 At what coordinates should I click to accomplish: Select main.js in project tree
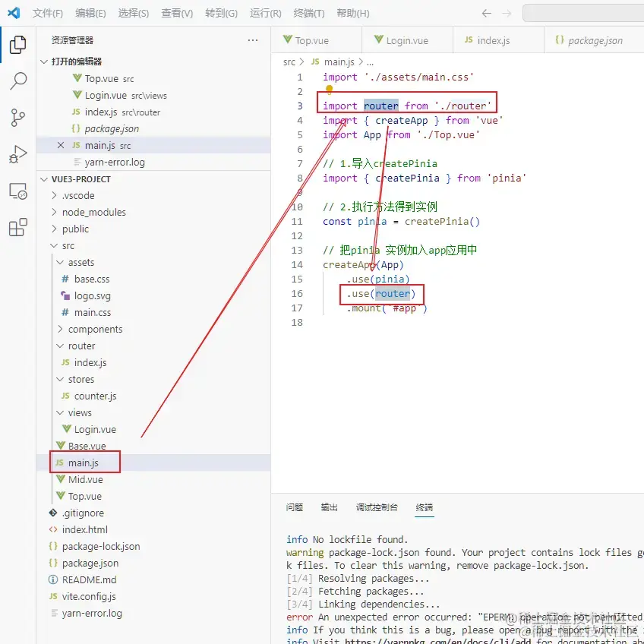point(153,463)
